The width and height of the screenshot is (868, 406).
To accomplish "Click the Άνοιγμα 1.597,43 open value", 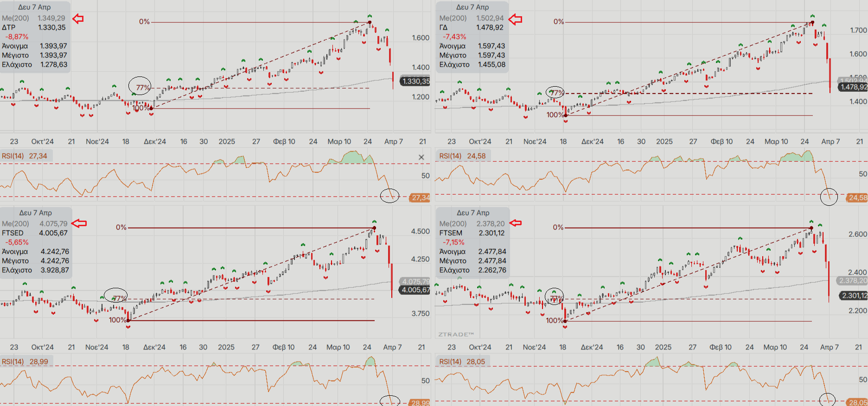I will click(x=491, y=46).
